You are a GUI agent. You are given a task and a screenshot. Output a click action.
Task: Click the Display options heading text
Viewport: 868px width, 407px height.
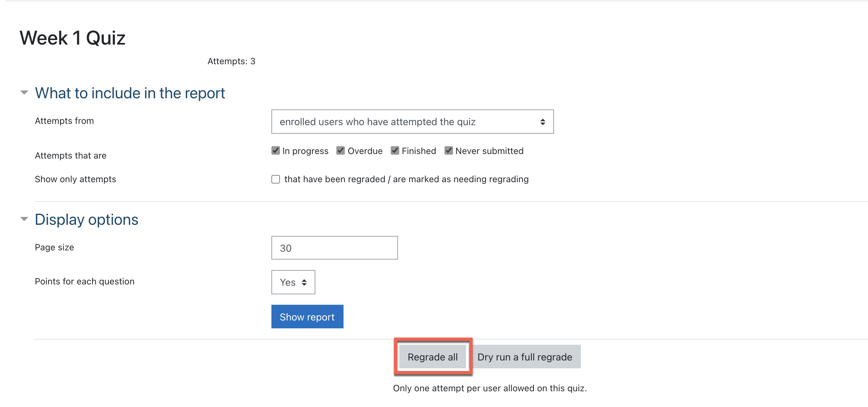point(87,220)
